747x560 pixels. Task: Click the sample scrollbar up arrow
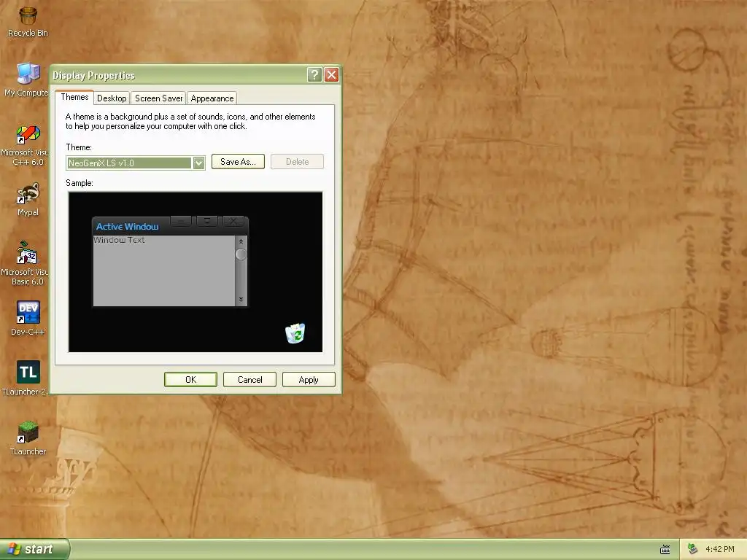pyautogui.click(x=241, y=242)
